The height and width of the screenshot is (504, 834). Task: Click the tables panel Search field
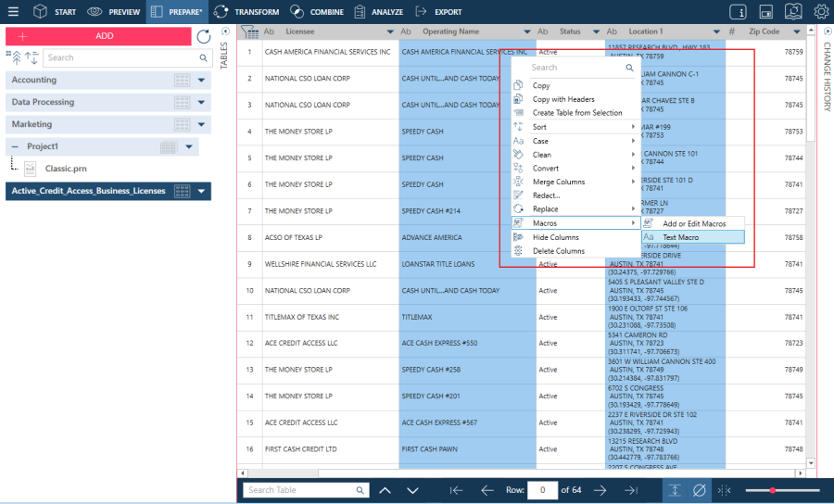127,57
